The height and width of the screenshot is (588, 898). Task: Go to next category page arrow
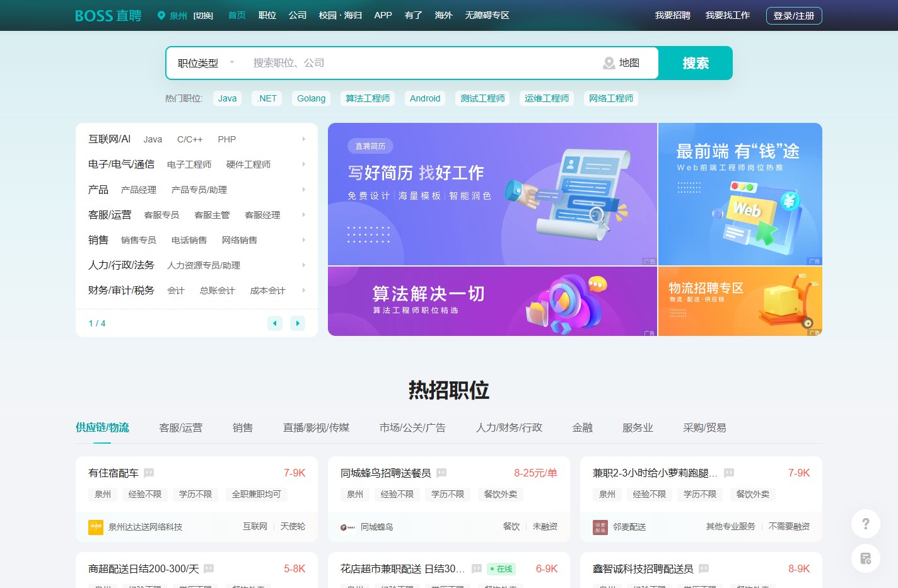coord(298,323)
